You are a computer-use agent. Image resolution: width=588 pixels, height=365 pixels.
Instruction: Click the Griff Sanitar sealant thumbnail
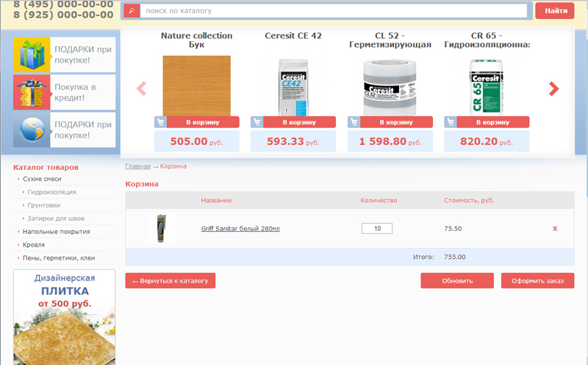[x=161, y=228]
